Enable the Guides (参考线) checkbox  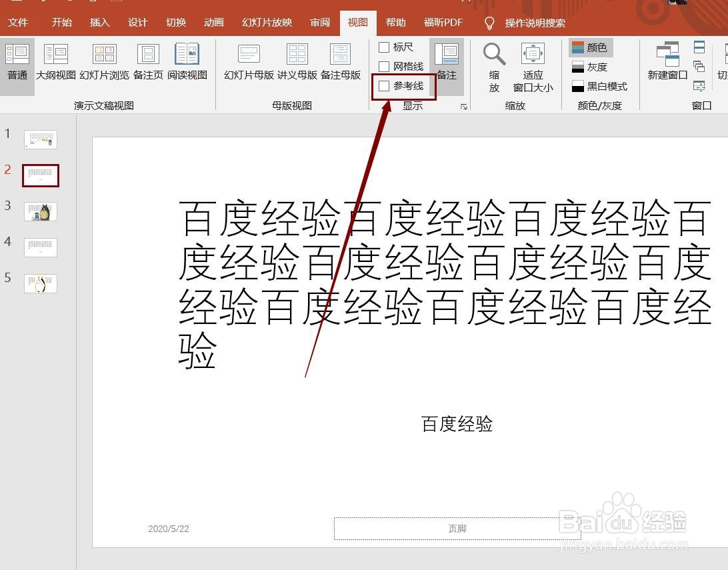click(x=384, y=86)
